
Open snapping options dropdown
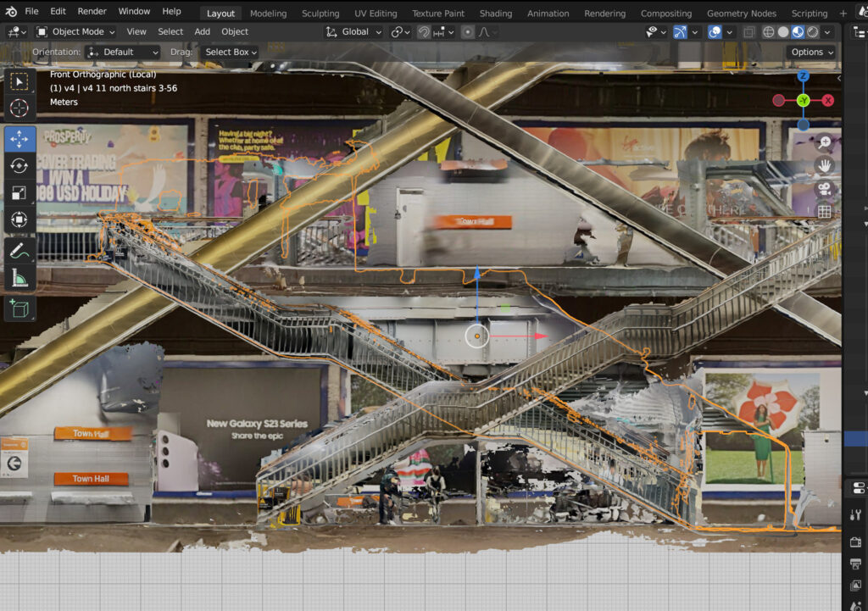click(443, 32)
